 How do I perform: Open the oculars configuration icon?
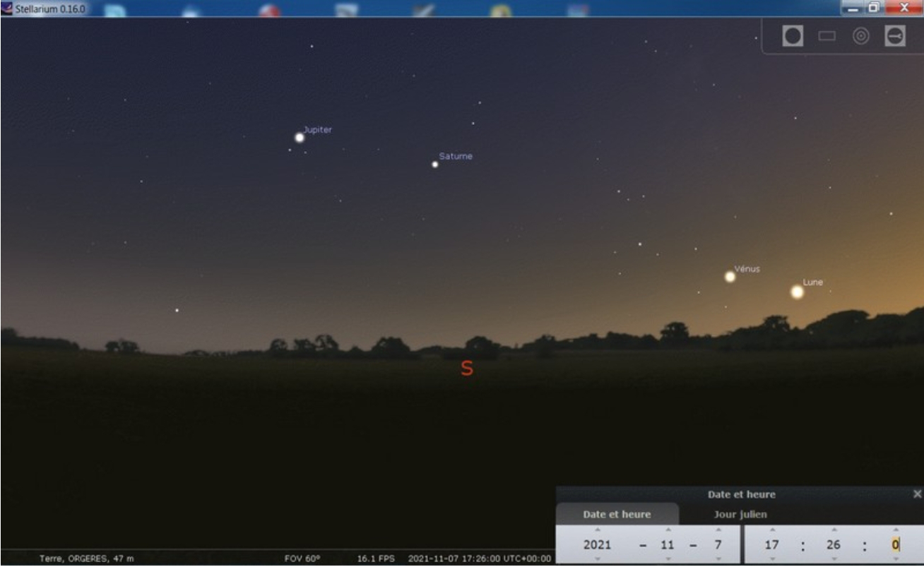tap(895, 36)
